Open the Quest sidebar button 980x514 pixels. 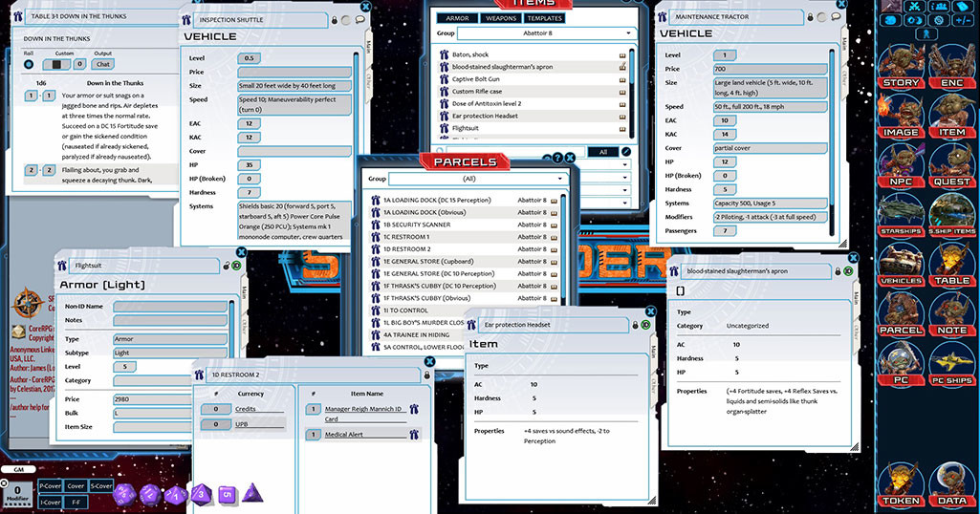click(x=952, y=165)
